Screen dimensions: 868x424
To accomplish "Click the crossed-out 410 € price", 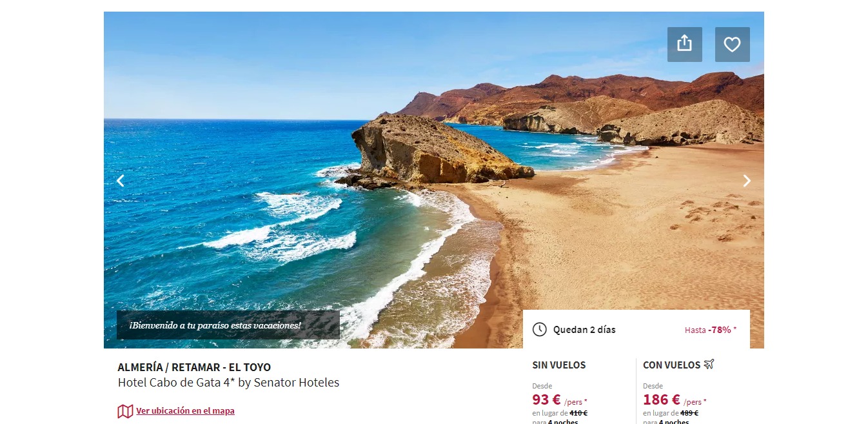I will pos(578,413).
